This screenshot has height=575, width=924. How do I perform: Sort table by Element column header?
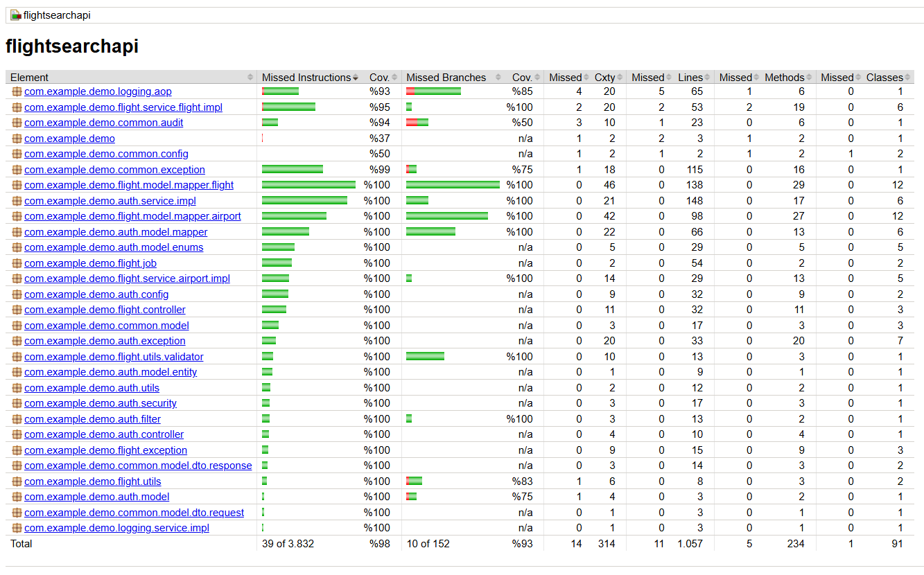pyautogui.click(x=131, y=77)
